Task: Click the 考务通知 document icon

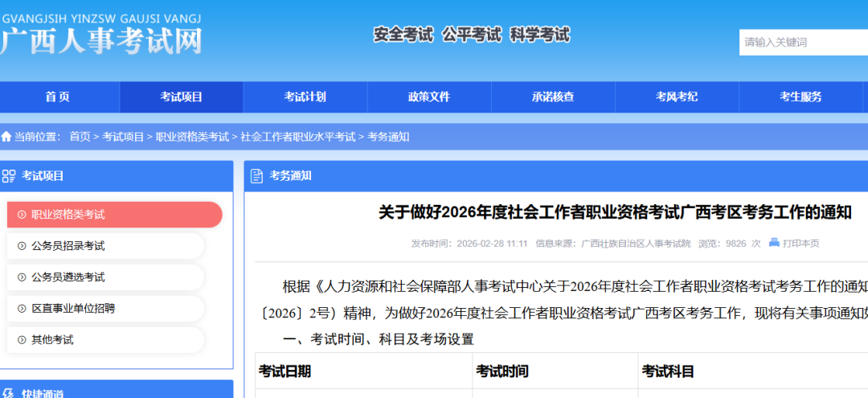Action: coord(256,175)
